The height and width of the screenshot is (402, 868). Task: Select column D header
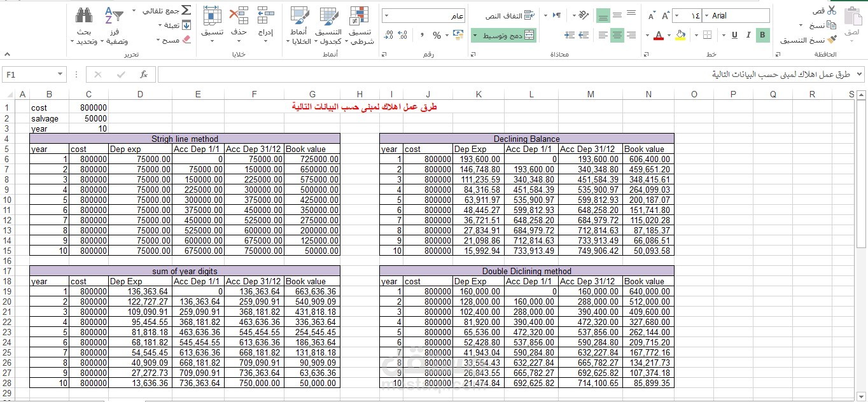tap(140, 94)
